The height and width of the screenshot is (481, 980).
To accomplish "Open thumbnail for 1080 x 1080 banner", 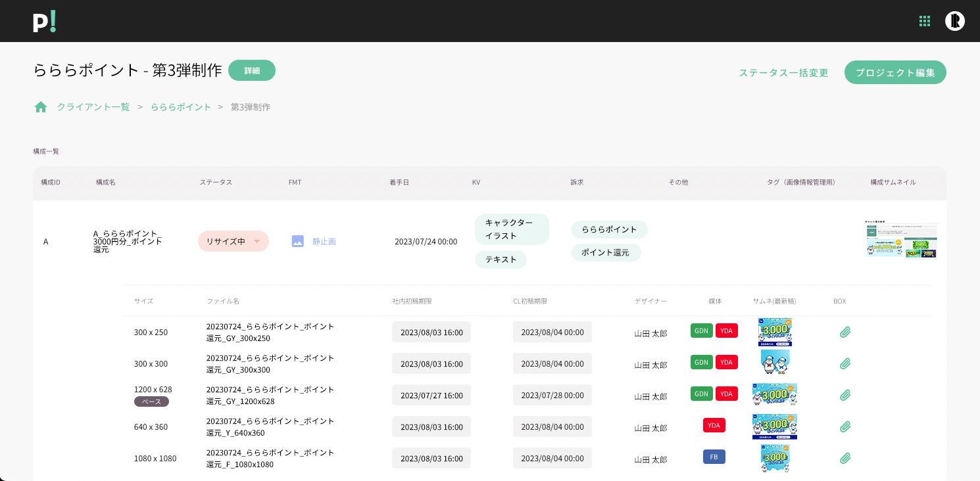I will point(775,458).
